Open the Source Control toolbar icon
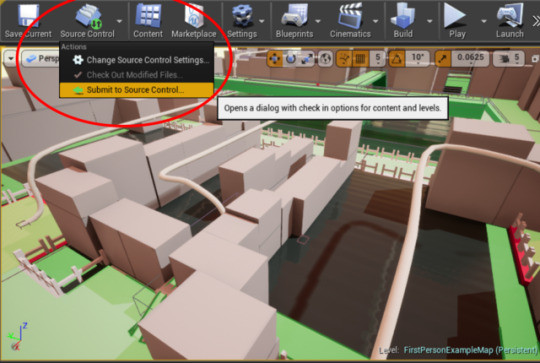540x363 pixels. tap(89, 16)
